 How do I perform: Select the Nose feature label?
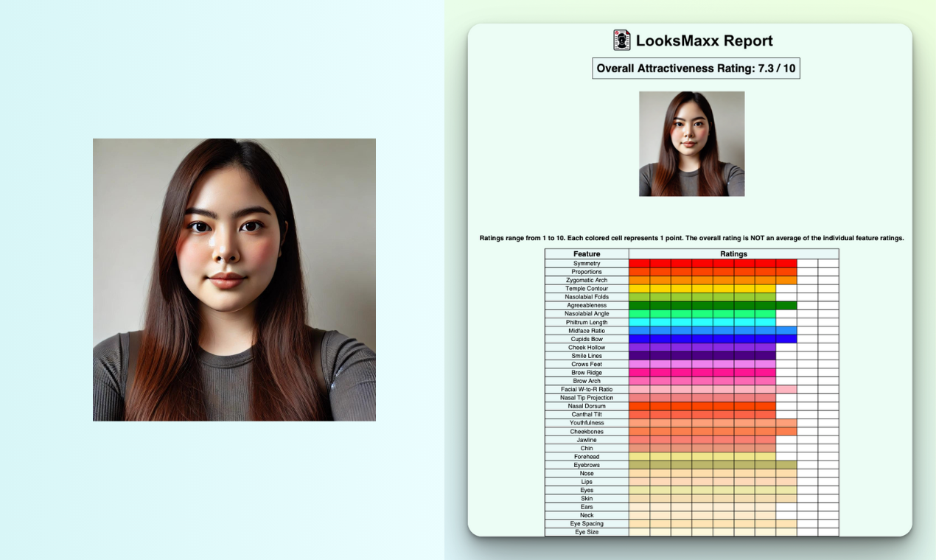(x=587, y=474)
